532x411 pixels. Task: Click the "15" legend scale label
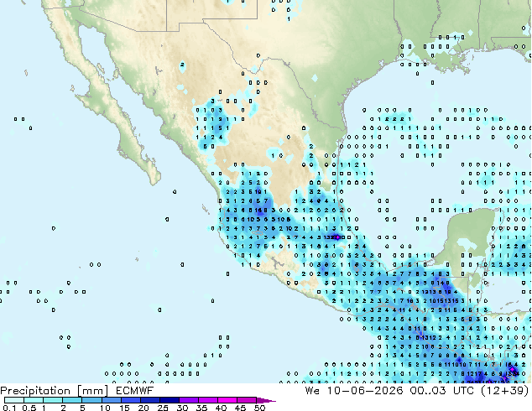coord(124,408)
